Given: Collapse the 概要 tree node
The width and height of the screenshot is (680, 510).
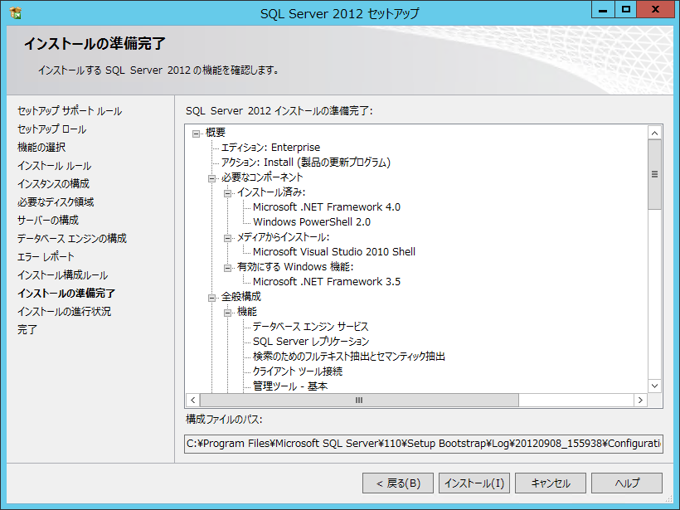Looking at the screenshot, I should [196, 134].
